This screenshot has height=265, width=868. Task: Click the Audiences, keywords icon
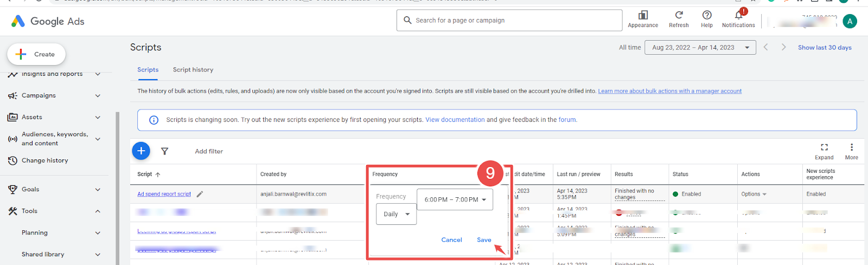pos(12,139)
